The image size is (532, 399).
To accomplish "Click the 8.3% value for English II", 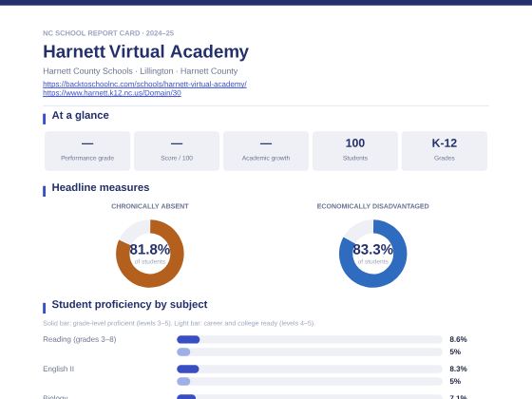I will (x=458, y=369).
